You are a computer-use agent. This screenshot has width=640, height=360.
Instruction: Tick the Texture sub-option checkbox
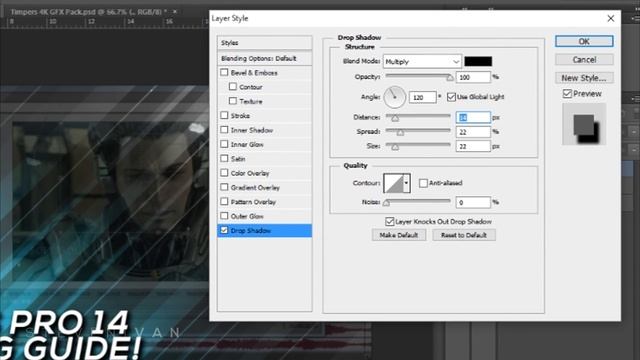tap(233, 101)
